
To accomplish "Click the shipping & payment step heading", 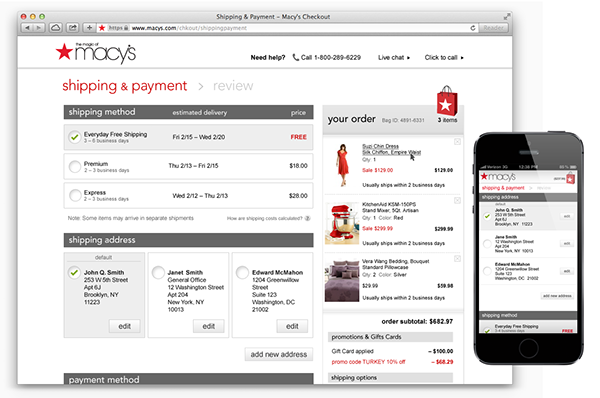I will [125, 86].
